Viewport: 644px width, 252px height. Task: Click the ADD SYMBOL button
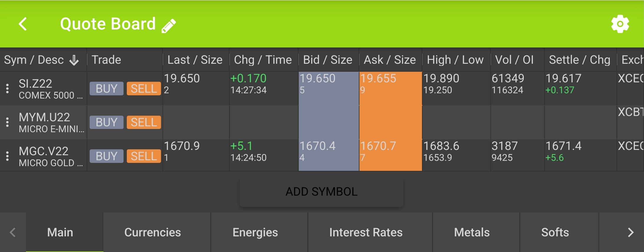point(321,192)
